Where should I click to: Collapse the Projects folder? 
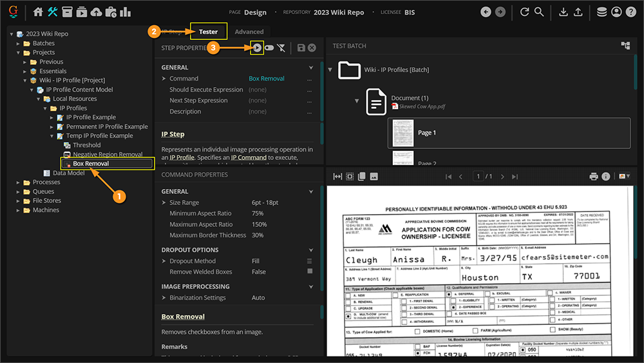click(18, 53)
